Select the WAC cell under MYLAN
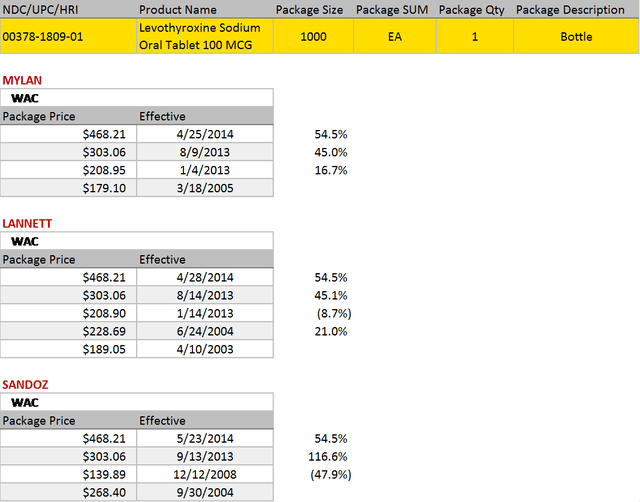 coord(137,98)
